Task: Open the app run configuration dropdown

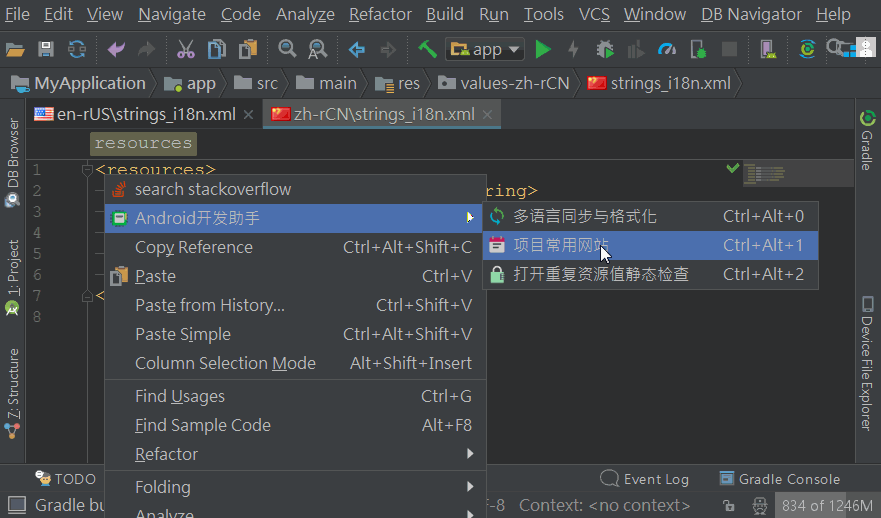Action: (485, 50)
